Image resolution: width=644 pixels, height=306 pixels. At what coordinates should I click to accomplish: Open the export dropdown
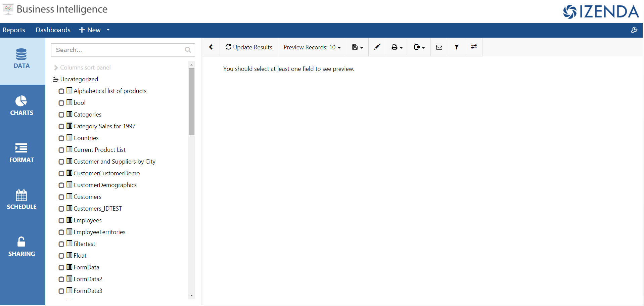click(x=419, y=47)
